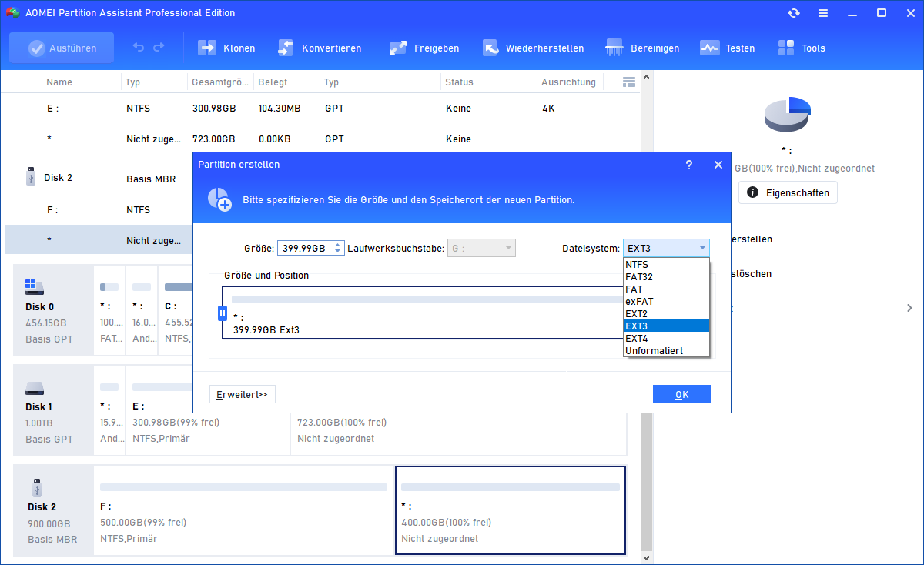
Task: Click the left partition resize handle
Action: click(x=223, y=313)
